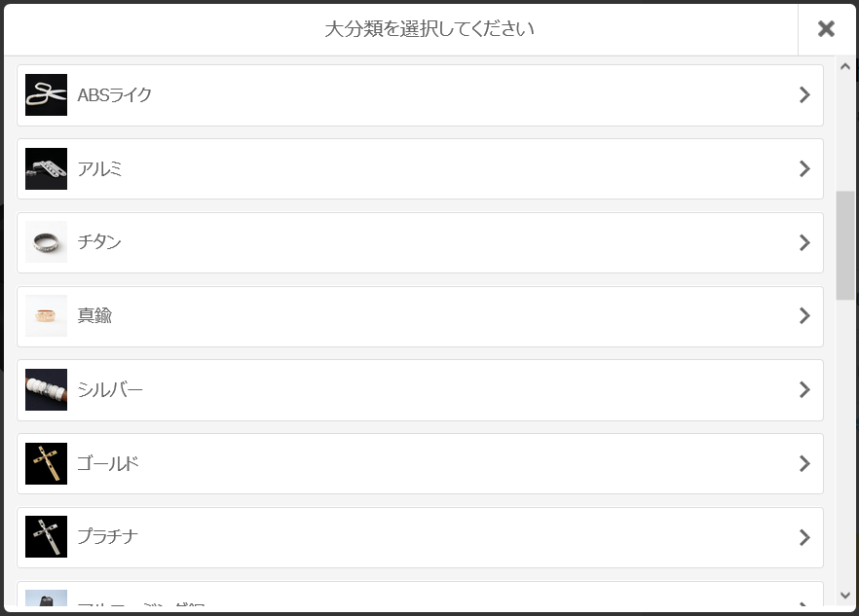The height and width of the screenshot is (616, 859).
Task: Click the scrollbar down arrow
Action: point(845,596)
